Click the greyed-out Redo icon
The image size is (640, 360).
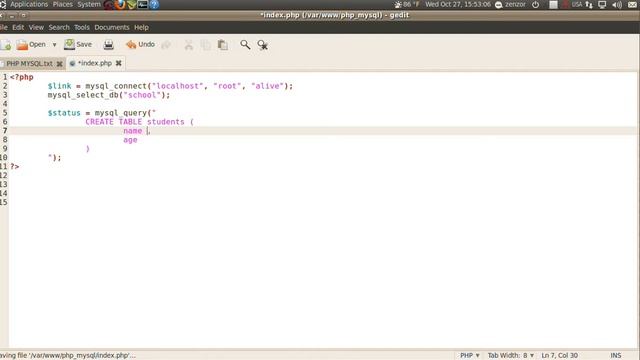(x=166, y=45)
